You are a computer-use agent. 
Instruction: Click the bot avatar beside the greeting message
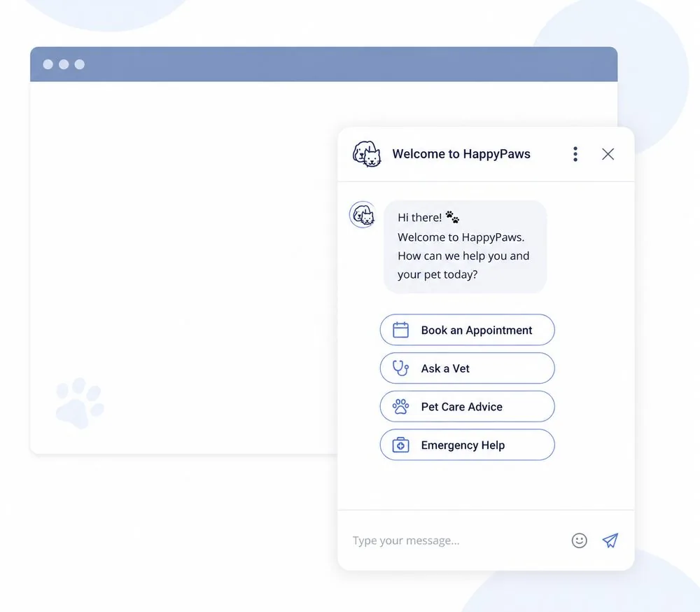coord(363,215)
